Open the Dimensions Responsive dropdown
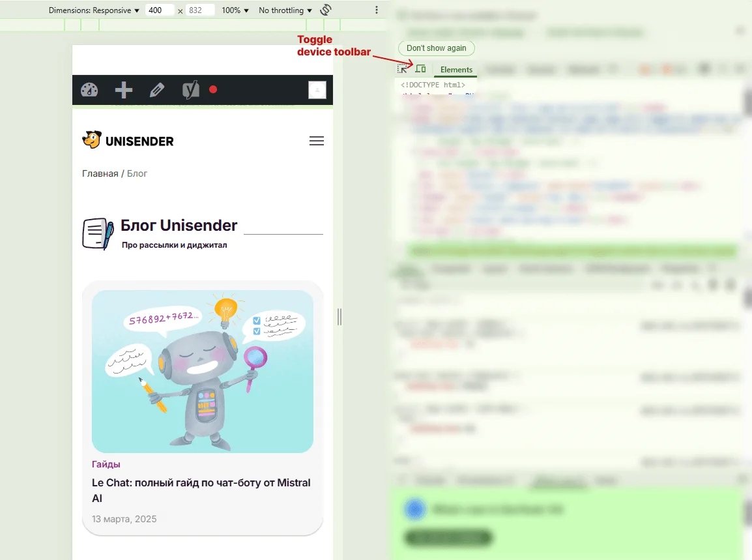 point(94,10)
